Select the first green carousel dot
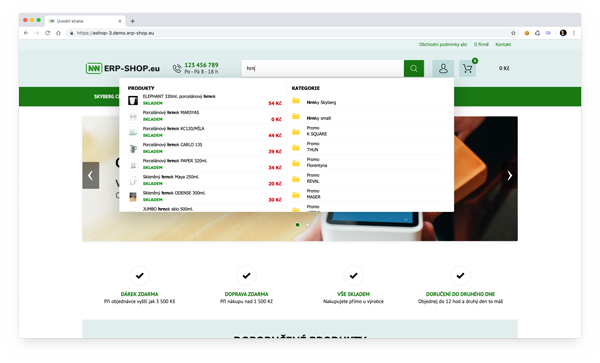Screen dimensions: 600x363 [297, 225]
